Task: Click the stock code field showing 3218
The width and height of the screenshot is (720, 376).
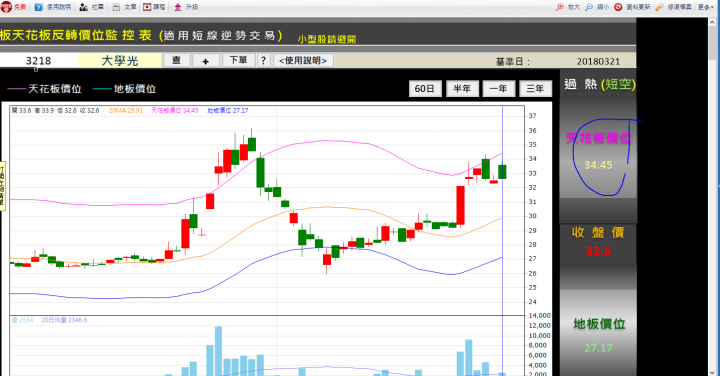Action: tap(39, 61)
